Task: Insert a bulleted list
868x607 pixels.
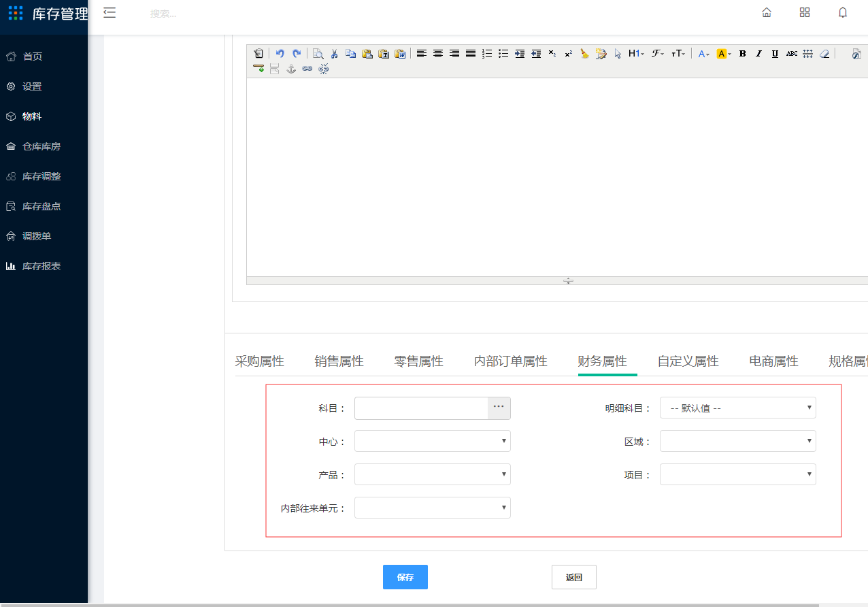Action: point(503,54)
